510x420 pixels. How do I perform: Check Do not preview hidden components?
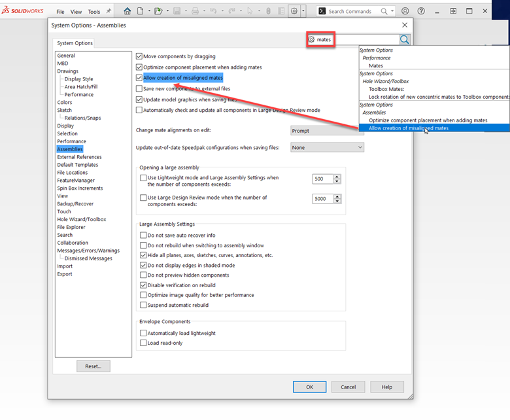coord(143,275)
